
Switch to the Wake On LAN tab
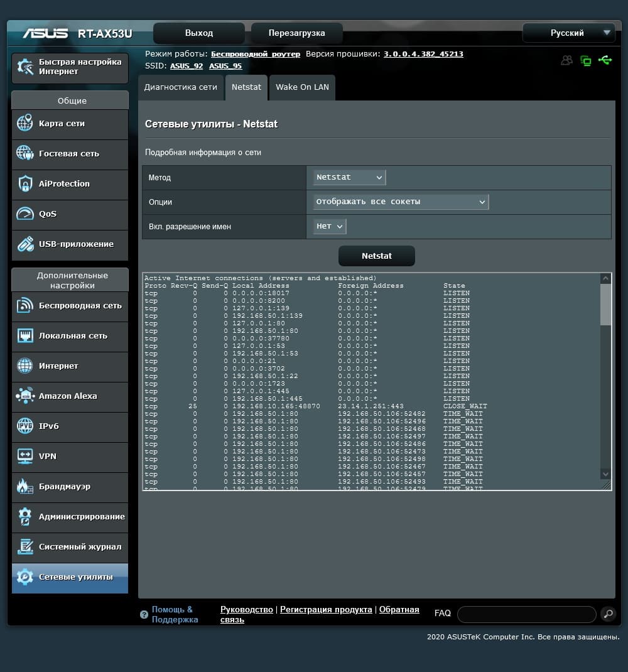(x=302, y=87)
